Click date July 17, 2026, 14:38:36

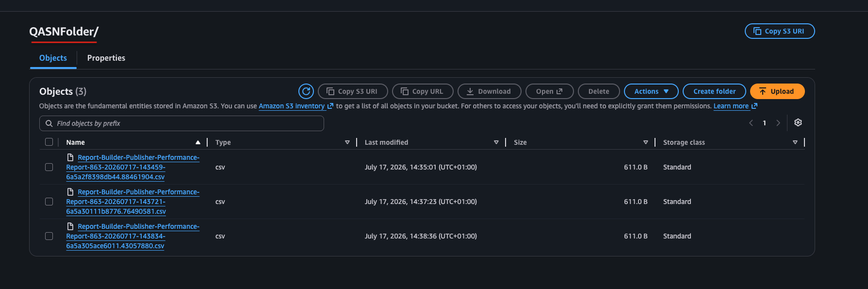pos(421,236)
